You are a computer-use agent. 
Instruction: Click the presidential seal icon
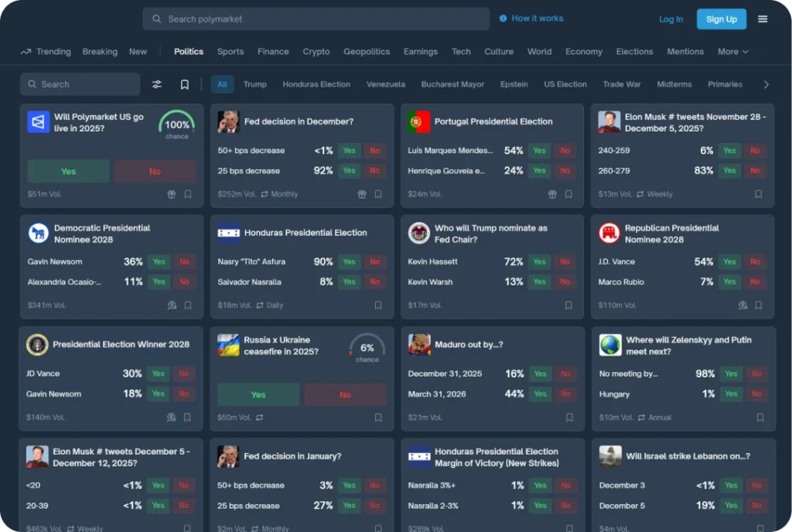tap(37, 345)
